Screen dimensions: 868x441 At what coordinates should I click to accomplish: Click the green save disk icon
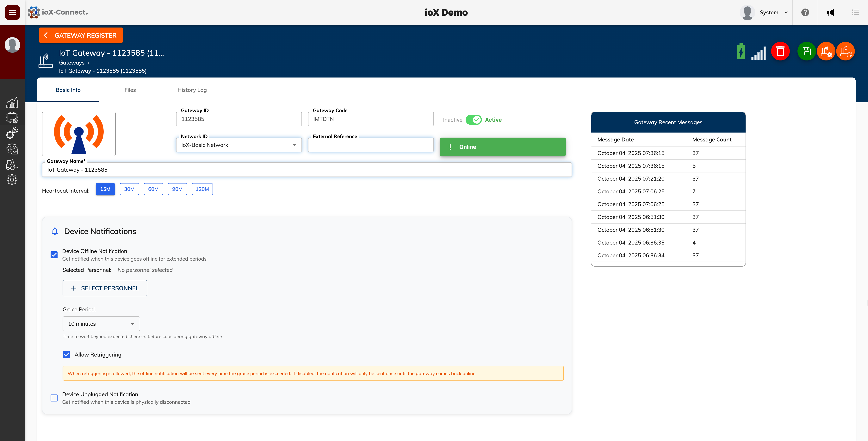point(806,52)
